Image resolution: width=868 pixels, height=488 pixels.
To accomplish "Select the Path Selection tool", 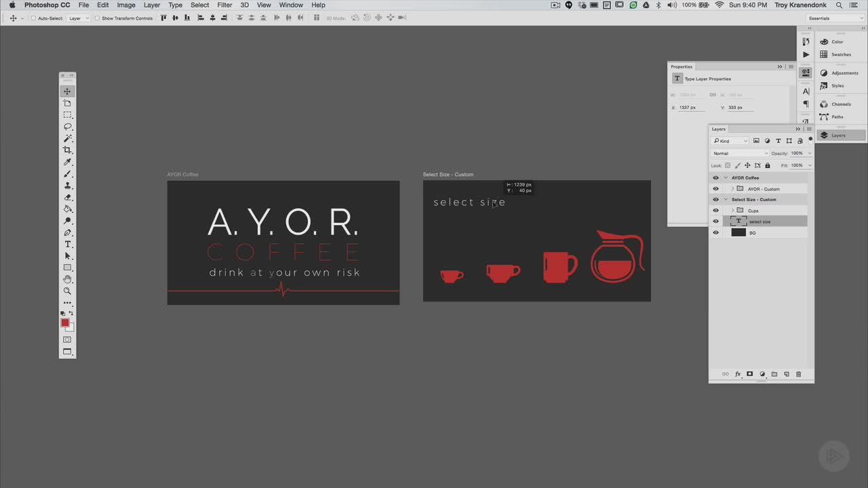I will [x=67, y=256].
